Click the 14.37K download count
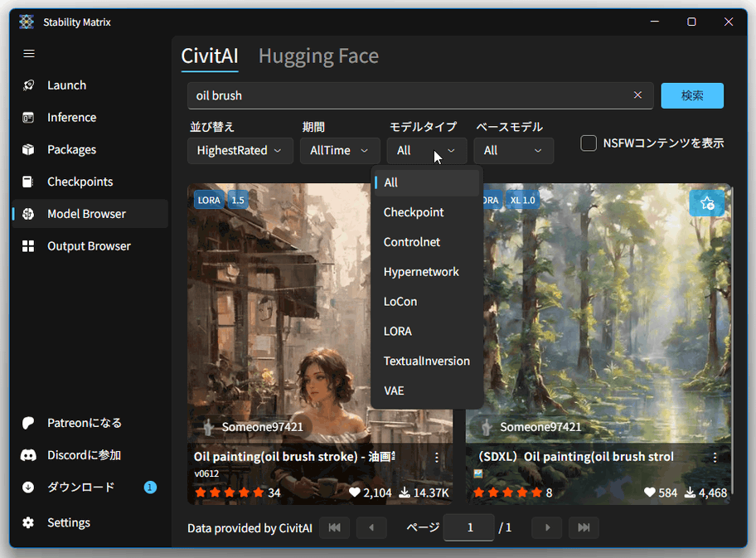756x558 pixels. point(424,492)
